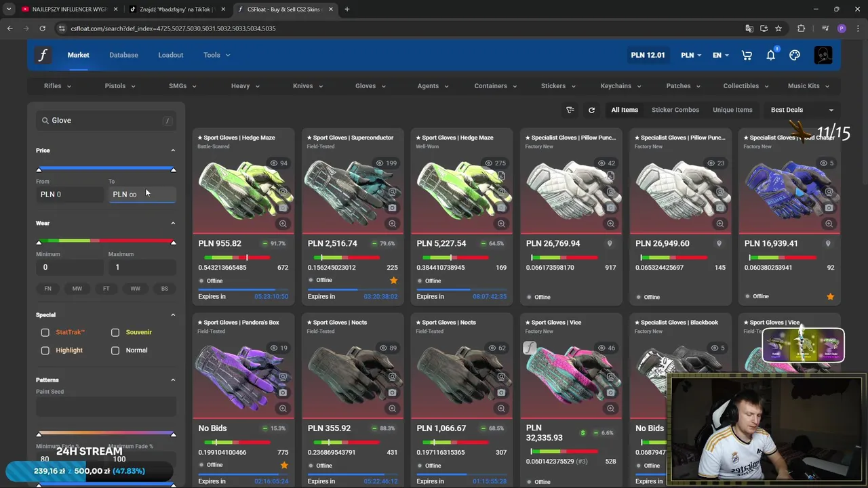
Task: Open the notifications bell
Action: pyautogui.click(x=771, y=55)
